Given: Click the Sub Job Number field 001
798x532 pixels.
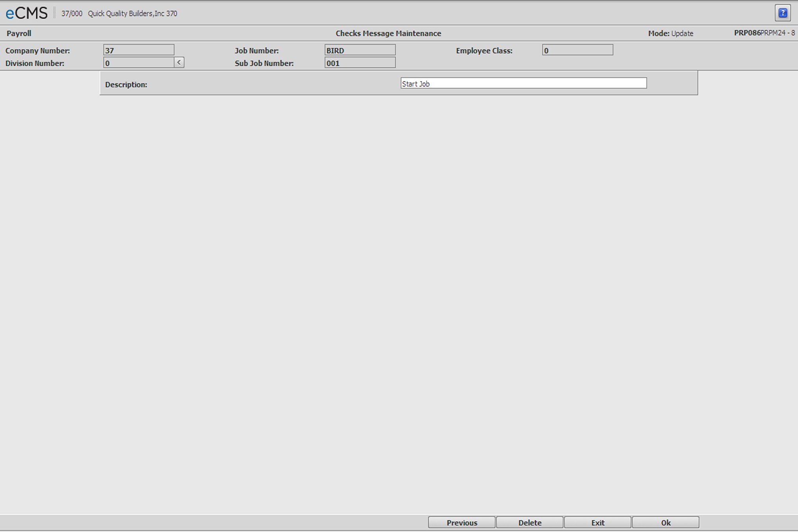Looking at the screenshot, I should pyautogui.click(x=359, y=63).
